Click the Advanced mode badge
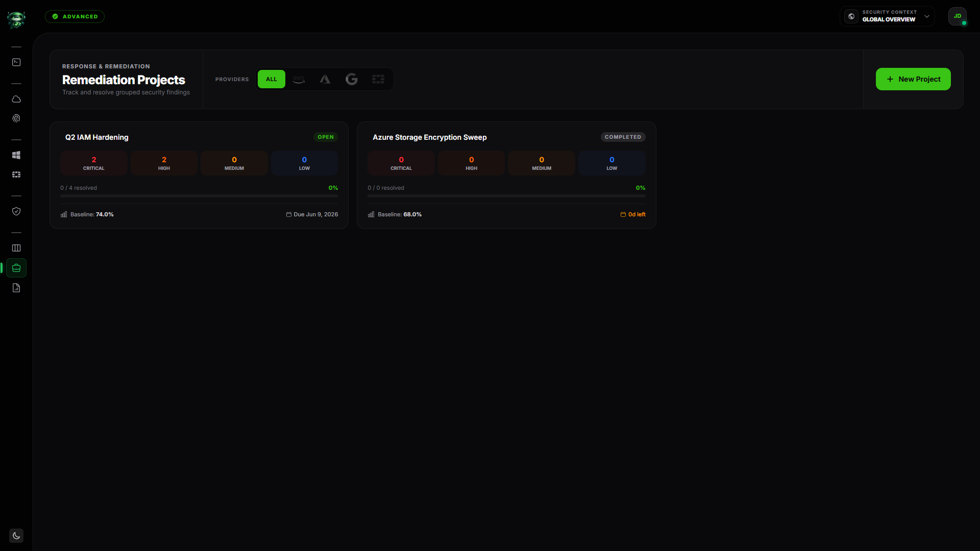This screenshot has height=551, width=980. click(75, 16)
